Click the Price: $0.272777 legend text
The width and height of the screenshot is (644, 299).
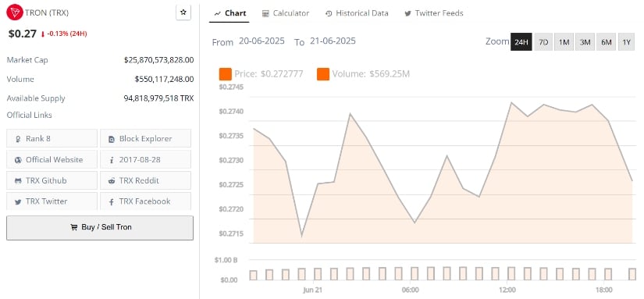click(269, 74)
